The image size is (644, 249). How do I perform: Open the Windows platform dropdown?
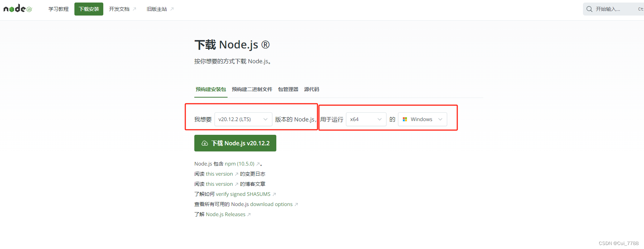pyautogui.click(x=423, y=119)
